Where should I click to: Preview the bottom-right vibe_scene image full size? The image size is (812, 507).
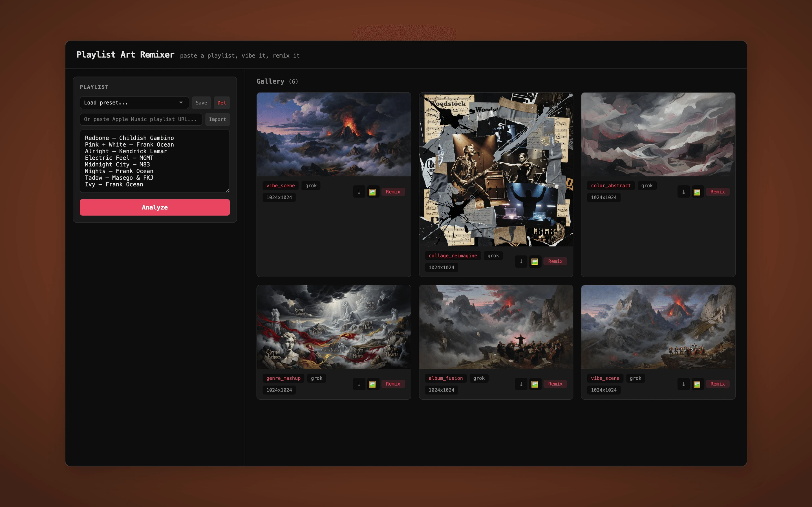pos(698,384)
